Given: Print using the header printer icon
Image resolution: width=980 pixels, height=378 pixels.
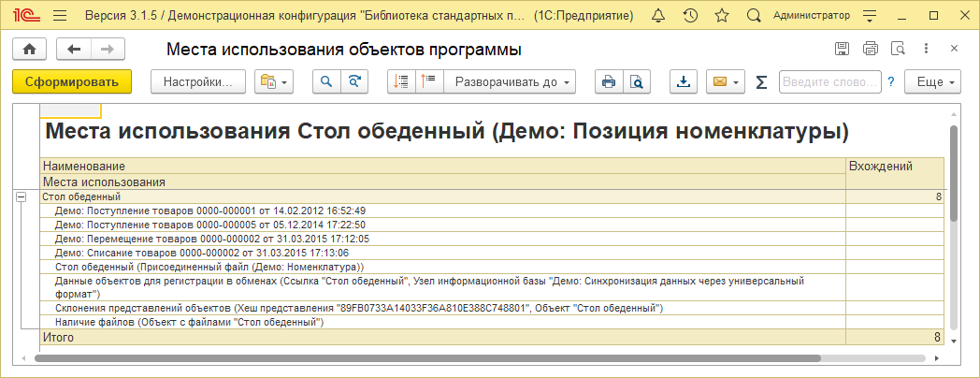Looking at the screenshot, I should [870, 49].
